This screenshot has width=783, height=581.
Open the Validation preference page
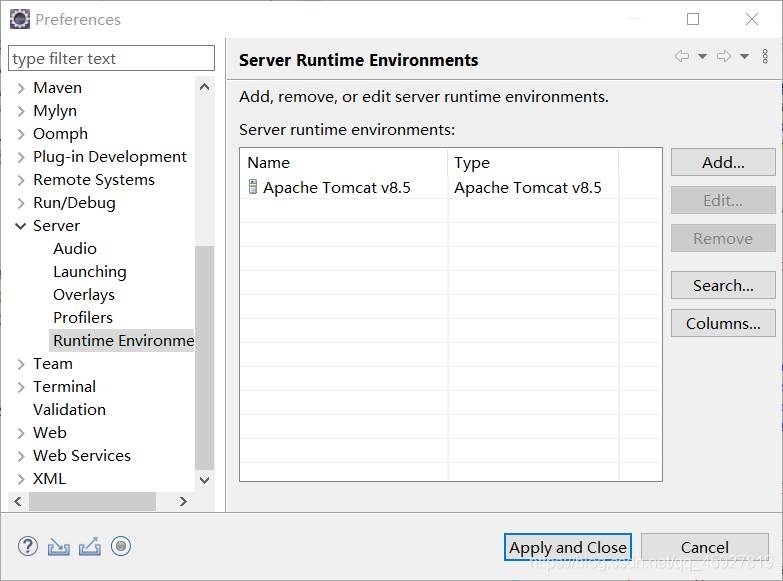[69, 410]
